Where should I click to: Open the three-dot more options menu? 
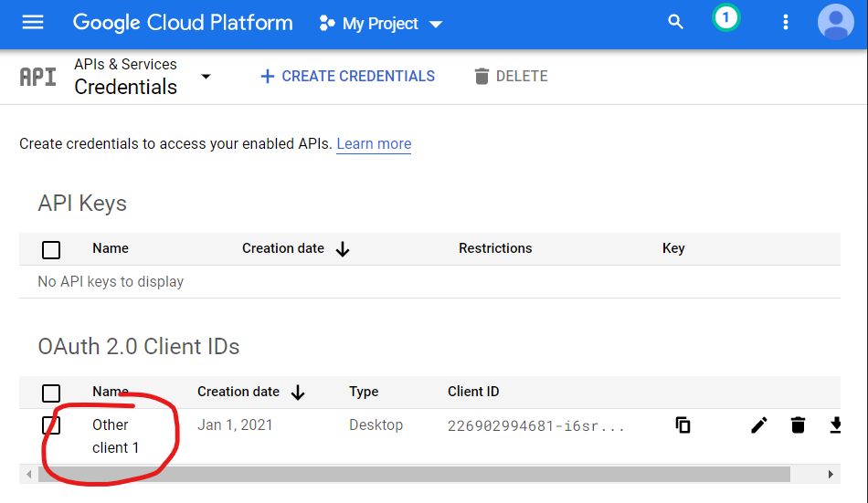click(x=785, y=23)
